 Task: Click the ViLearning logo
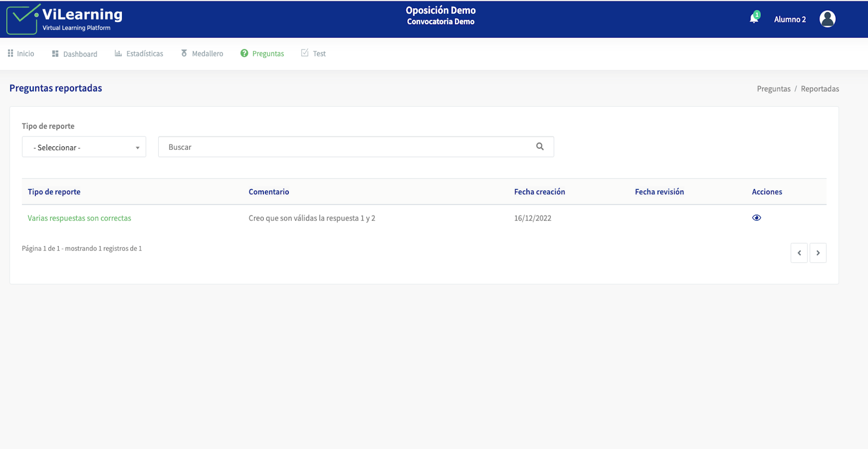65,20
